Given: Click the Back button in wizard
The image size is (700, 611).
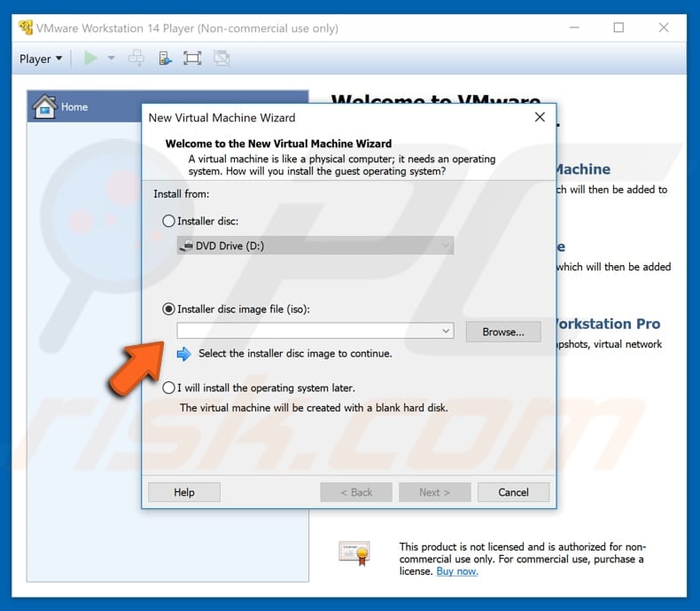Looking at the screenshot, I should pyautogui.click(x=356, y=492).
